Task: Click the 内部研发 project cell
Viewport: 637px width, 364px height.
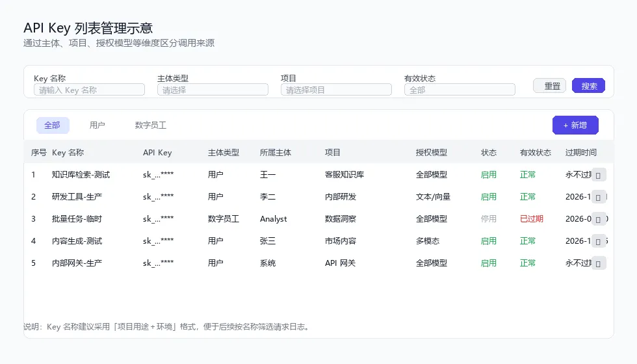Action: [341, 197]
